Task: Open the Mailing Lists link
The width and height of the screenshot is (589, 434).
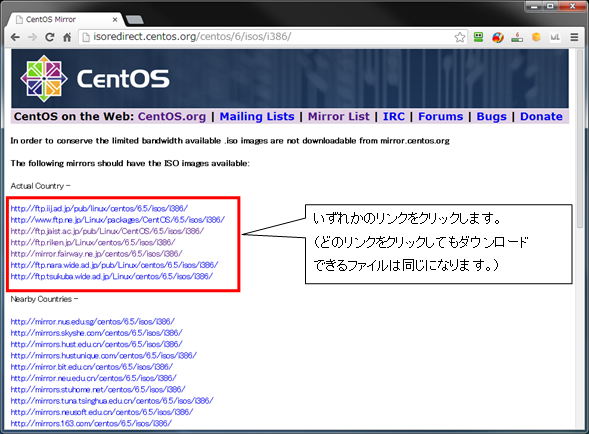Action: coord(257,116)
